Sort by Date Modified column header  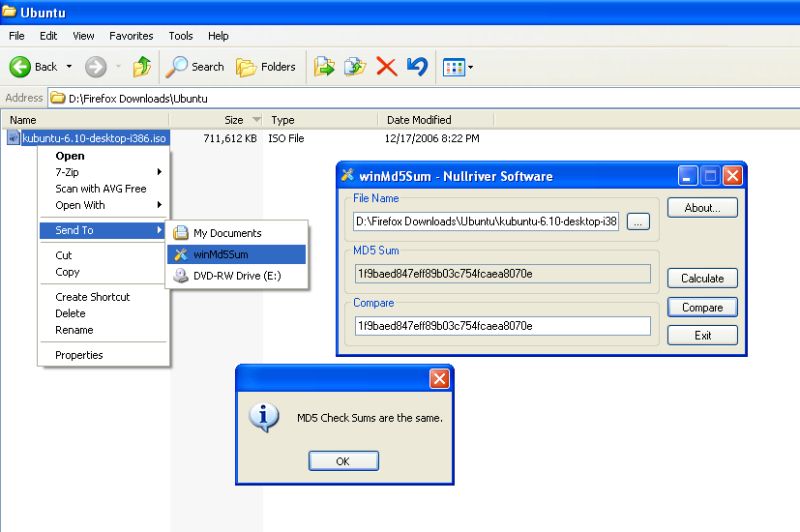pos(436,120)
